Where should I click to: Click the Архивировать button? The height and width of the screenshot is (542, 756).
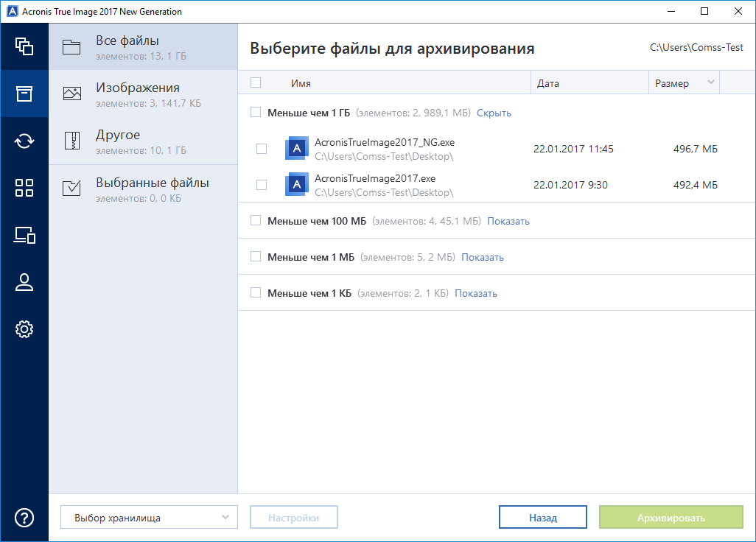pyautogui.click(x=671, y=518)
